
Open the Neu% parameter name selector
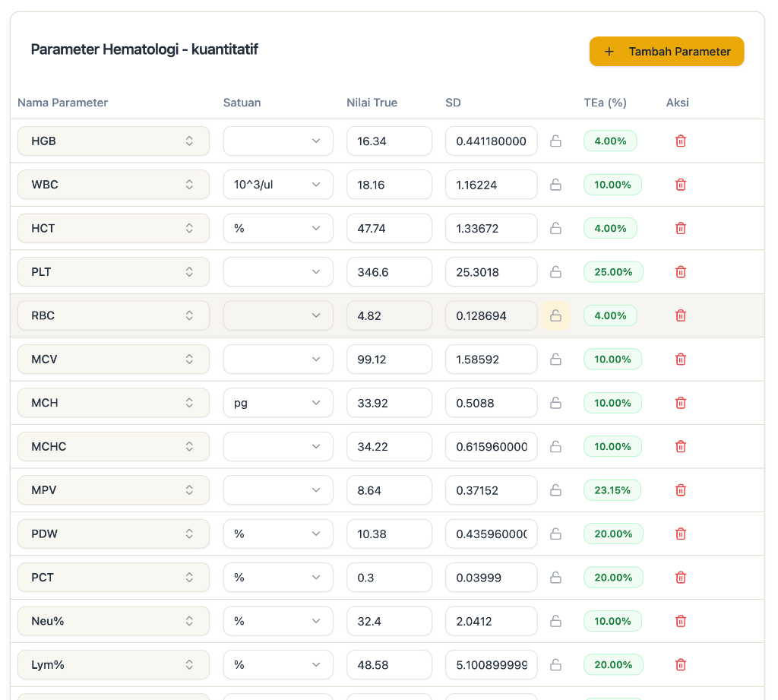[x=113, y=621]
